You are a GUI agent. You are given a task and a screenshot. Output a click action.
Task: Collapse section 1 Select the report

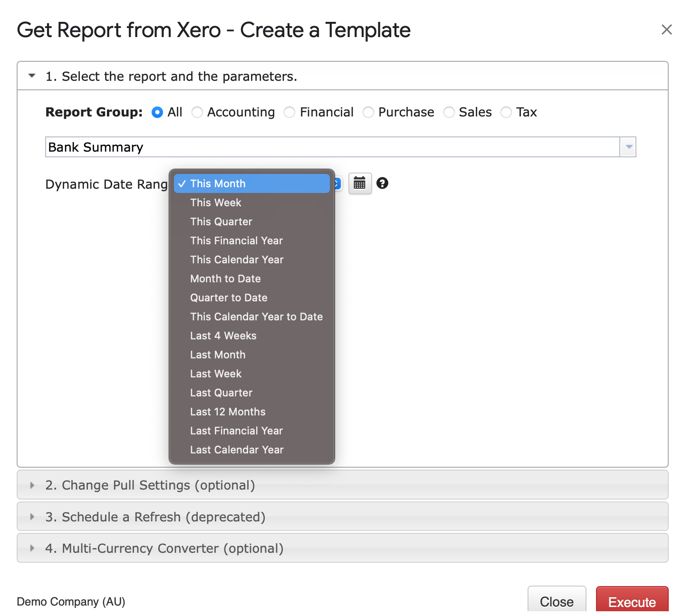click(x=343, y=76)
